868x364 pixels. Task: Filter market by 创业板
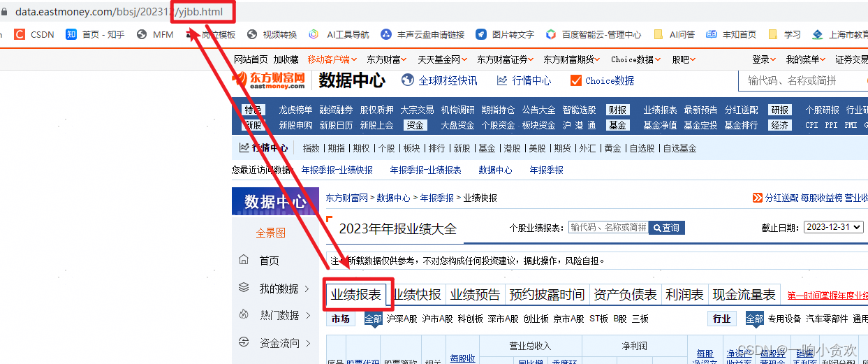[536, 319]
